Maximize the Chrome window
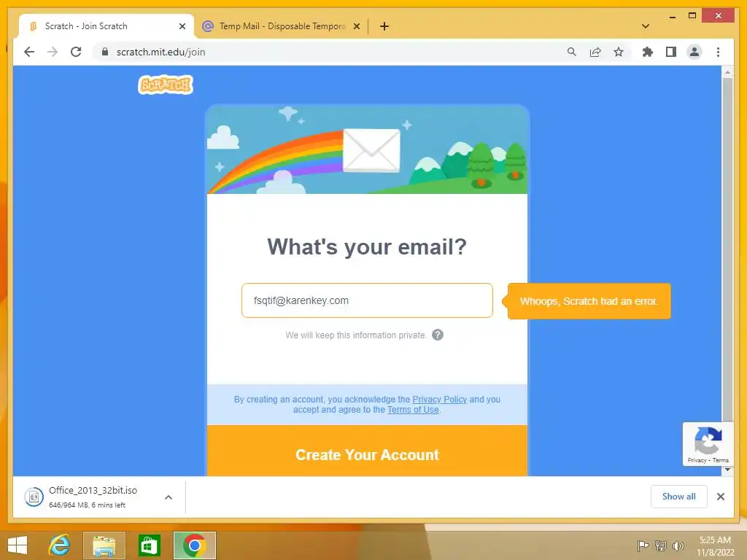The height and width of the screenshot is (560, 747). 692,16
